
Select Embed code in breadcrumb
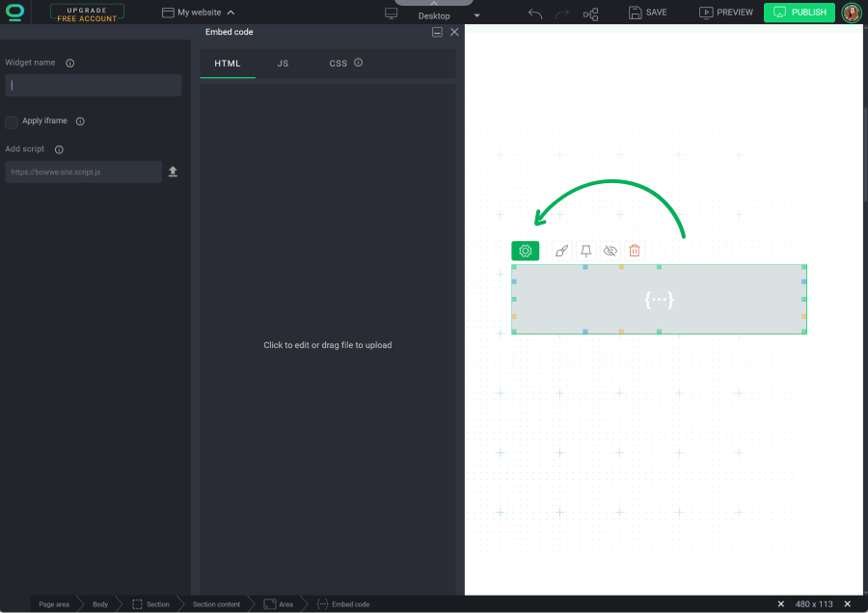coord(343,604)
